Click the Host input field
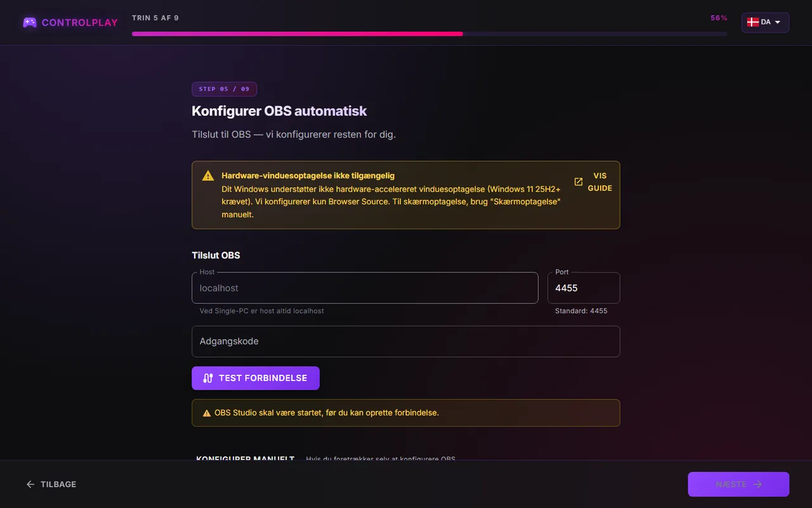The width and height of the screenshot is (812, 508). coord(365,288)
